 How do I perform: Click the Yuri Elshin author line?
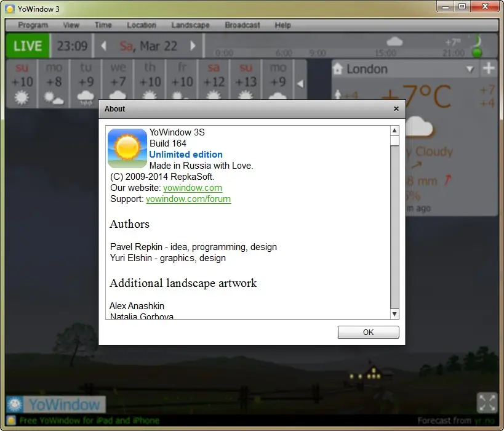(x=168, y=258)
